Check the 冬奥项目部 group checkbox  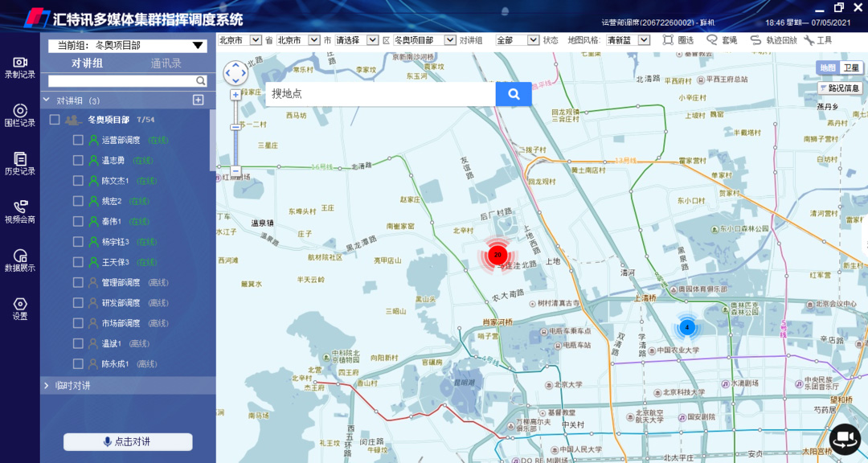[x=55, y=120]
